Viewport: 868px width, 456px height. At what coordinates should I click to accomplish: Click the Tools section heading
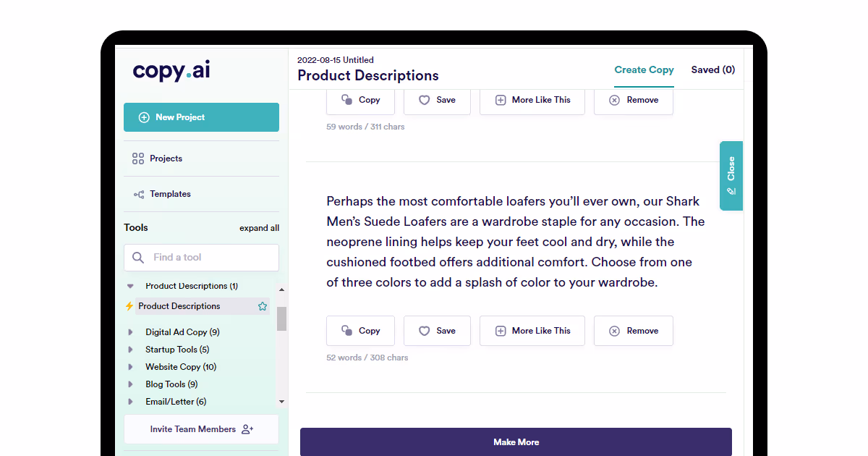pyautogui.click(x=136, y=227)
